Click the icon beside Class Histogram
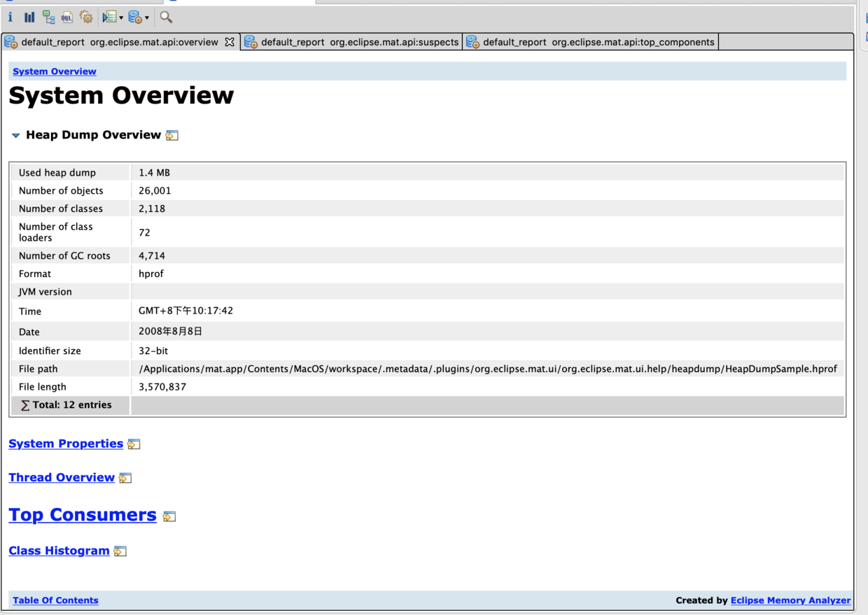 [x=120, y=551]
